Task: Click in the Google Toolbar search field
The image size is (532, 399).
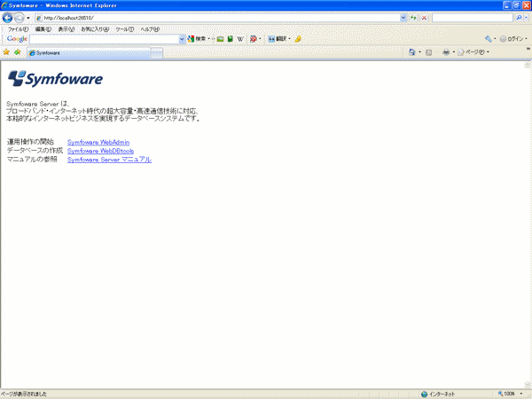Action: pos(105,39)
